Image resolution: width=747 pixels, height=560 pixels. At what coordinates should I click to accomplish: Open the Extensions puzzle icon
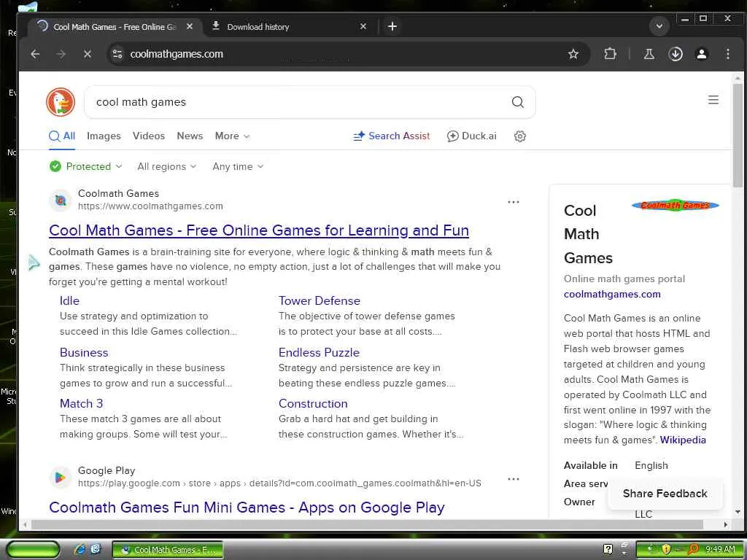610,54
